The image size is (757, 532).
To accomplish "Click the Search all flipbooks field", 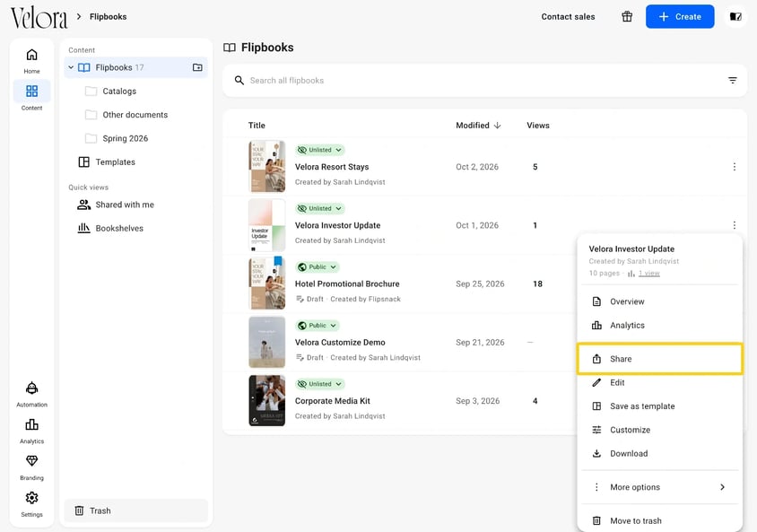I will (484, 80).
